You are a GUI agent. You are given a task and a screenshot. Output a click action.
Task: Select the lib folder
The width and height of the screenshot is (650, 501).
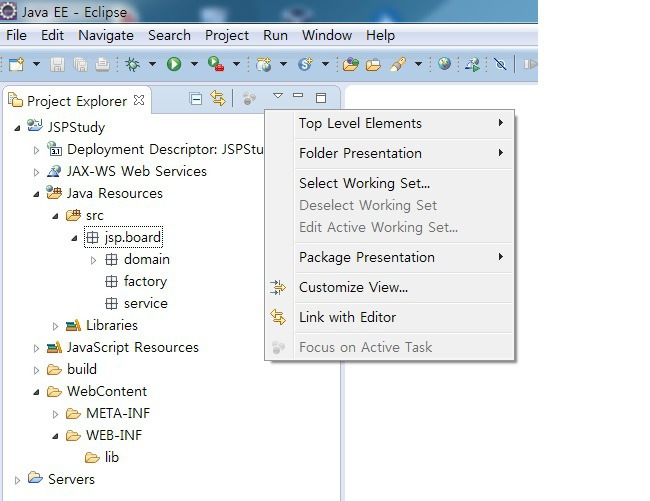click(102, 457)
